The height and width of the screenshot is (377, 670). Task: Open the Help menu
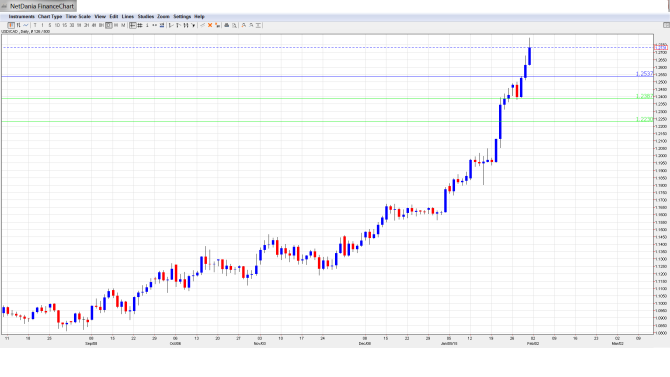199,16
